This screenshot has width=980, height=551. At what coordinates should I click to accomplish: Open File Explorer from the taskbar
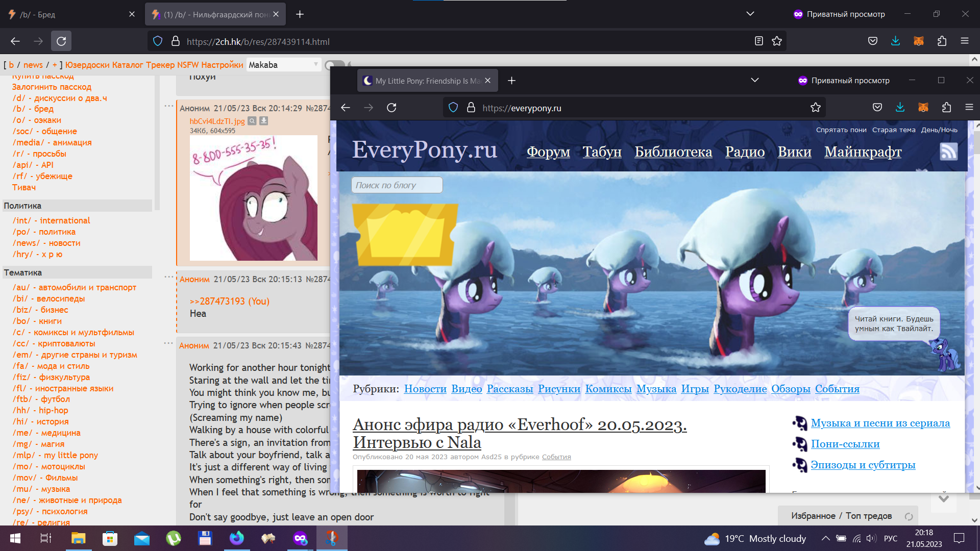(x=78, y=538)
